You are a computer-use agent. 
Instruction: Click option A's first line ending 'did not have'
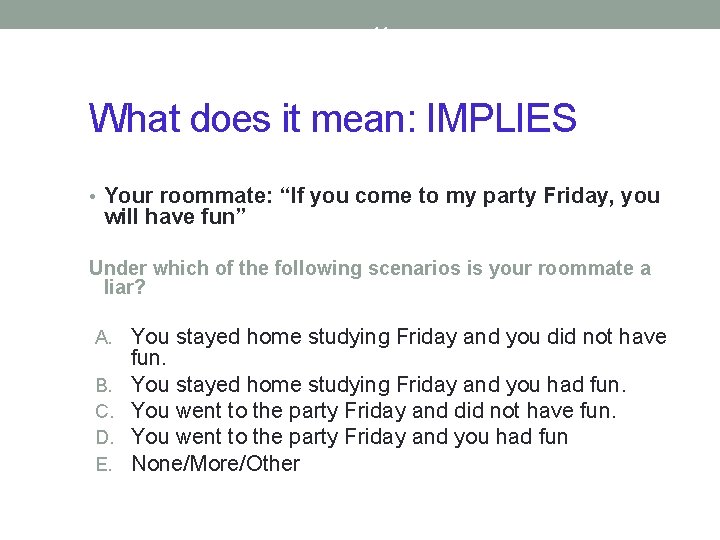click(399, 337)
